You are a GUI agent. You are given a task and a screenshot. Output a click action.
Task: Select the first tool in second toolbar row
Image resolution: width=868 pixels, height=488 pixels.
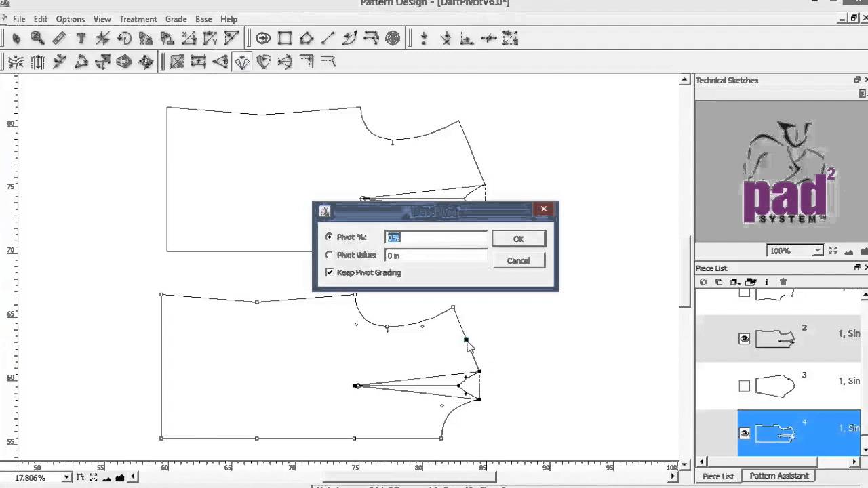[16, 62]
